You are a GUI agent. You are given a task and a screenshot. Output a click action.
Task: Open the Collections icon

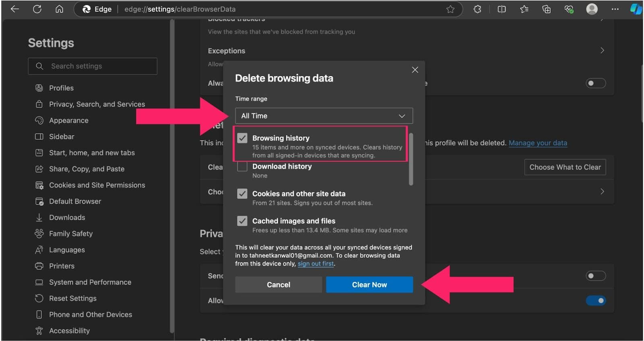click(x=547, y=9)
